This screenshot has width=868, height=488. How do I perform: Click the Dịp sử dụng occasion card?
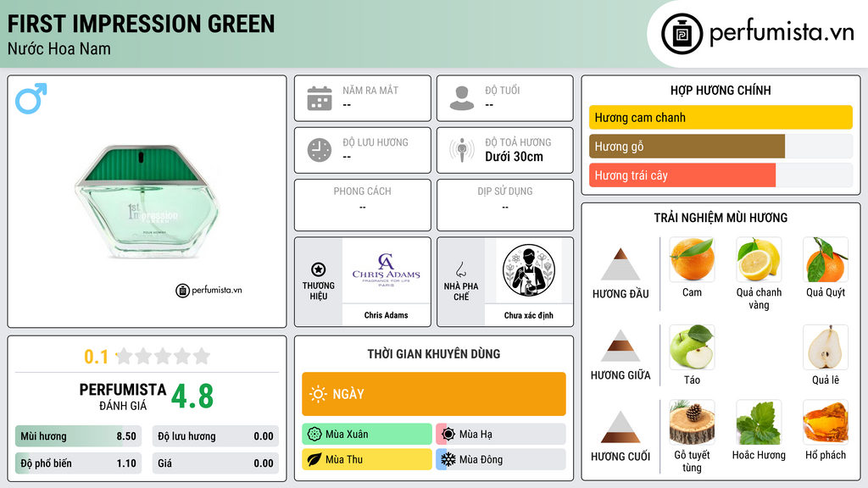pos(505,205)
